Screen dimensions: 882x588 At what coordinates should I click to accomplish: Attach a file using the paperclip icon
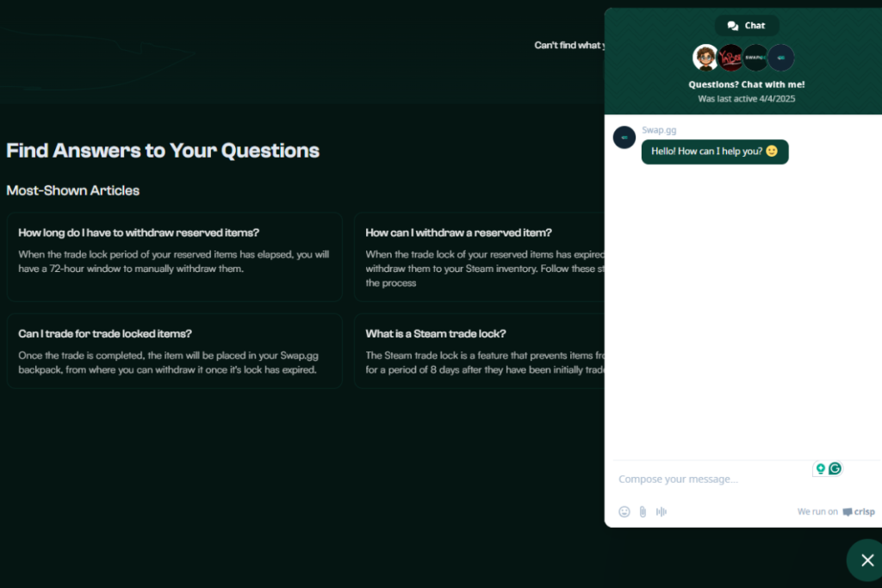click(643, 511)
